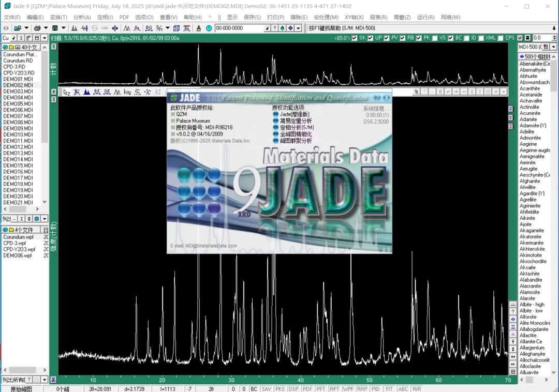Click the smooth pattern waveform icon
559x392 pixels.
84,28
